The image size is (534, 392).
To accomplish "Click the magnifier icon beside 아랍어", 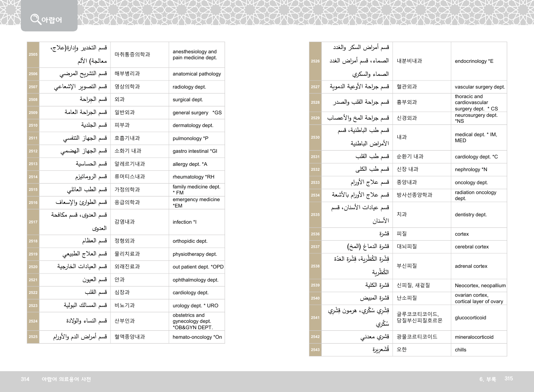I will (36, 19).
